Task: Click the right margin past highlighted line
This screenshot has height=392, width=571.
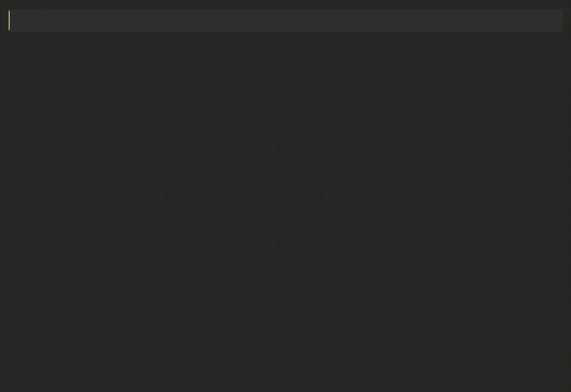Action: click(x=567, y=20)
